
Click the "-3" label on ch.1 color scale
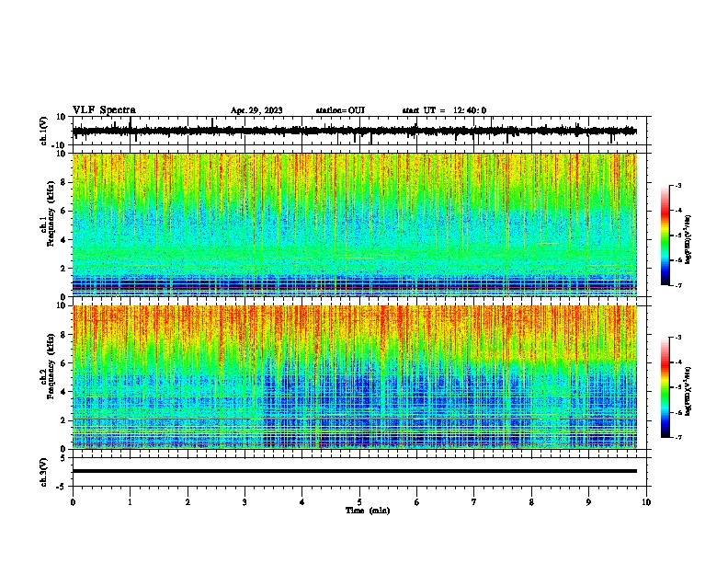click(678, 185)
